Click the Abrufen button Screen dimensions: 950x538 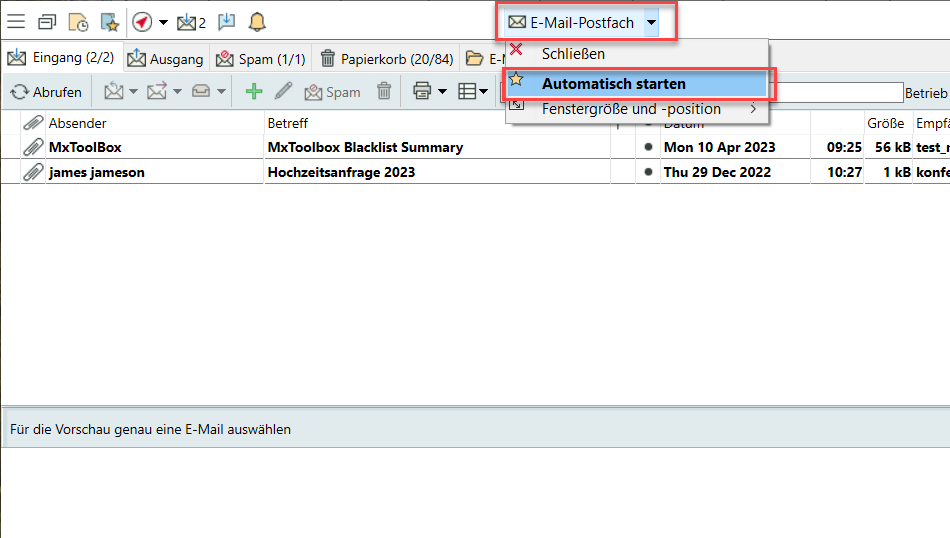coord(46,92)
